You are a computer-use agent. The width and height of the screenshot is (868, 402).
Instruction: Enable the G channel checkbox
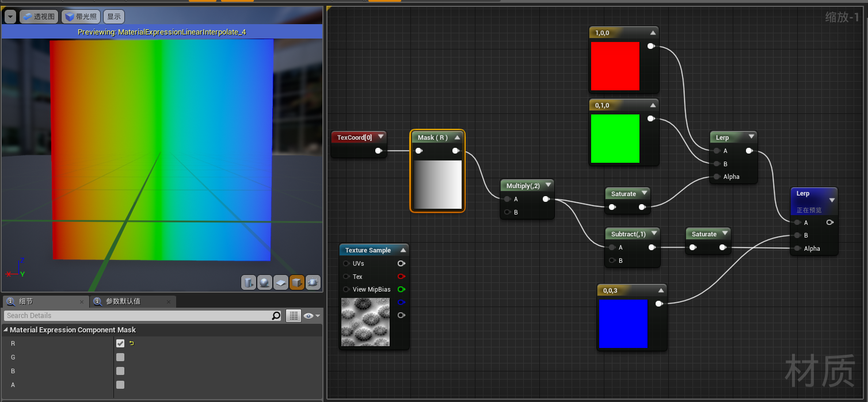coord(120,357)
